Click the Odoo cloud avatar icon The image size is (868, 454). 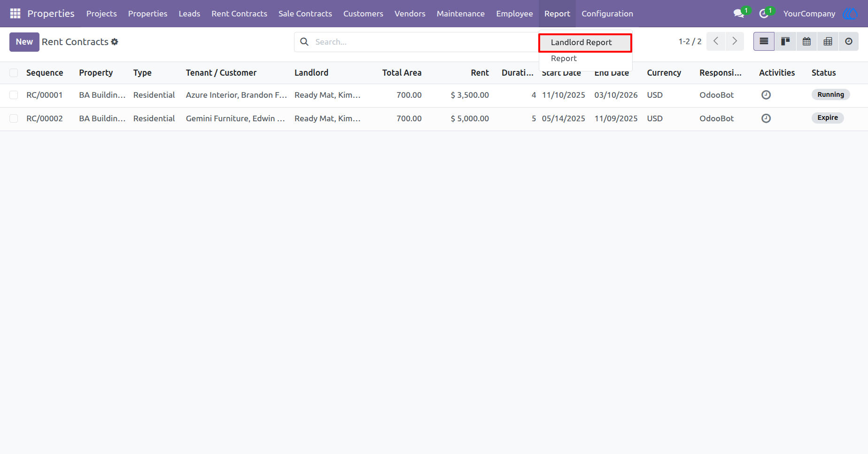[850, 14]
